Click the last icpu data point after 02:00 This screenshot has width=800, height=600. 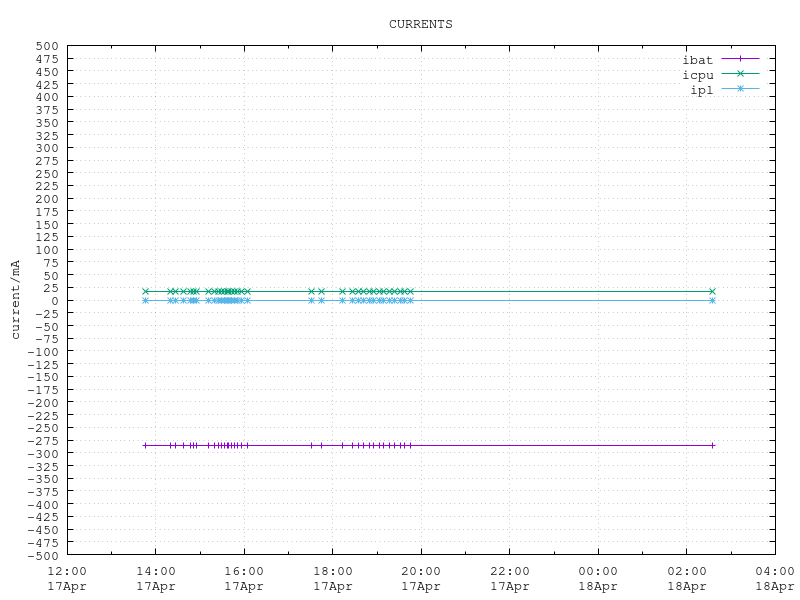click(x=713, y=291)
